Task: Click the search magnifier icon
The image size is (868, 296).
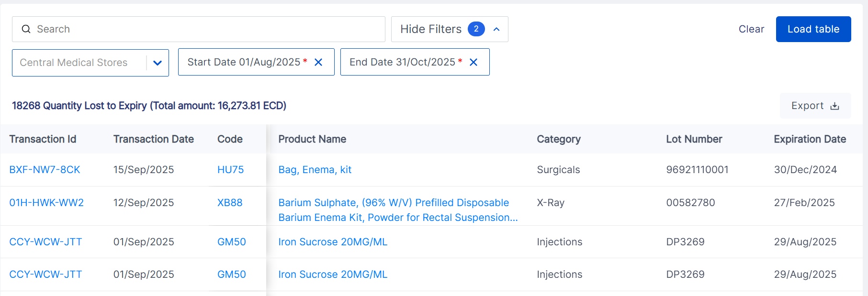Action: point(26,29)
